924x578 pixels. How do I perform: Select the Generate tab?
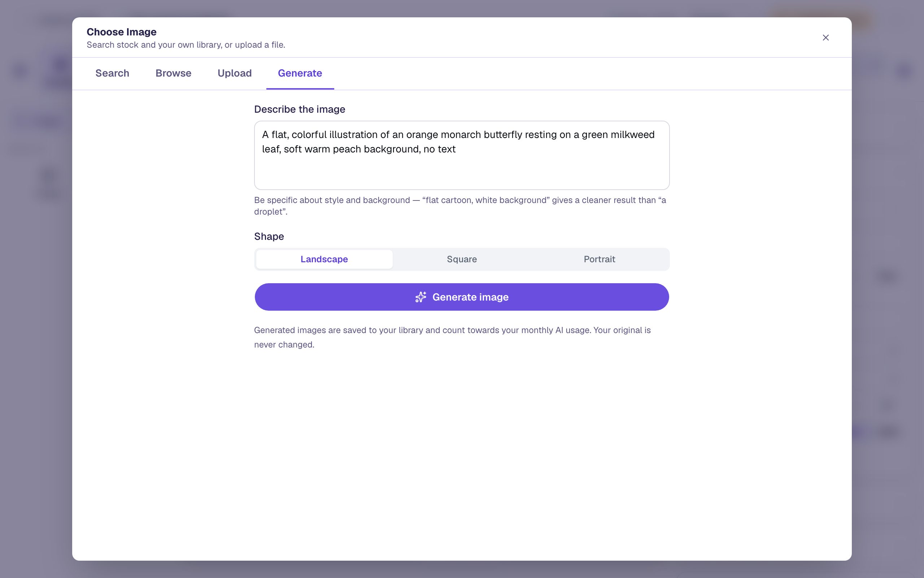pyautogui.click(x=300, y=73)
